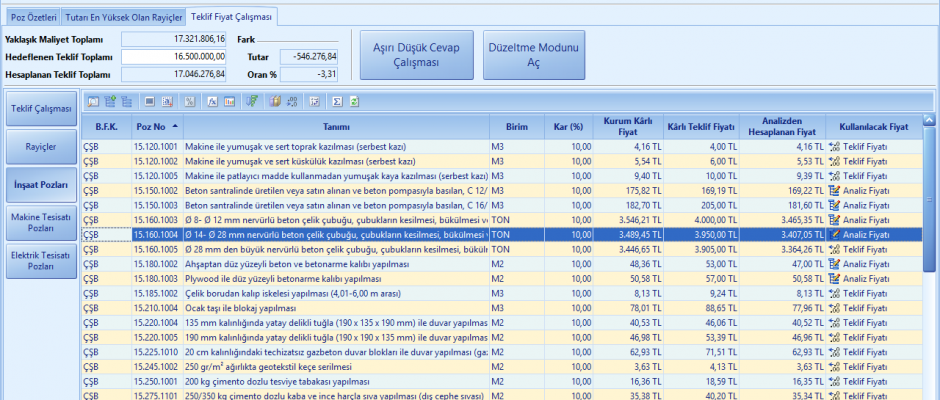The height and width of the screenshot is (400, 940).
Task: Click the magnifier search icon in toolbar
Action: point(93,101)
